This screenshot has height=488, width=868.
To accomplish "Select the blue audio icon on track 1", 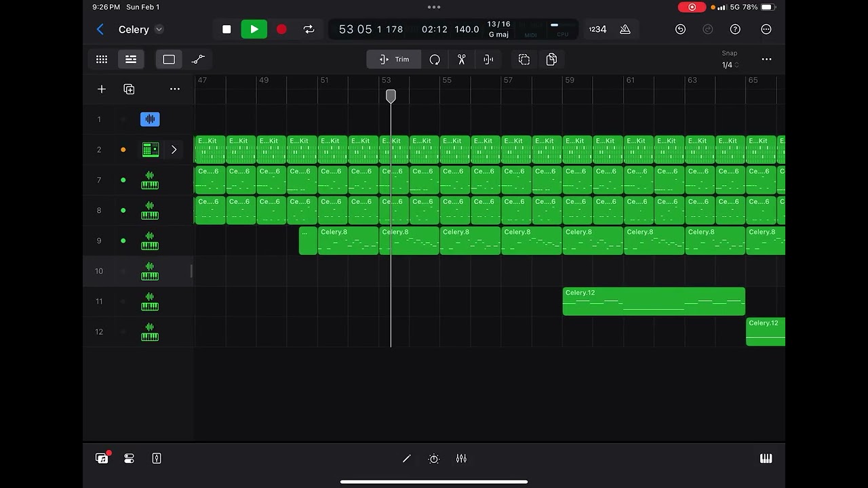I will pos(150,119).
